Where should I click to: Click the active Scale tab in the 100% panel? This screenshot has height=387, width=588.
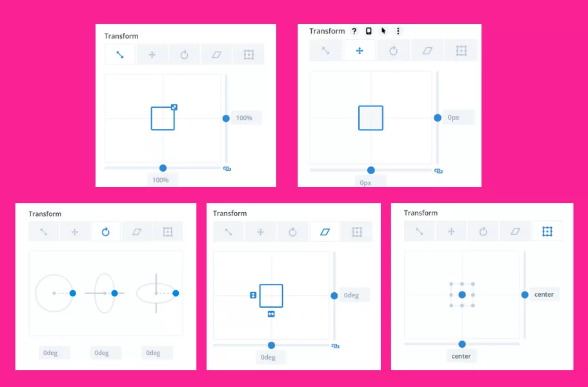coord(120,55)
